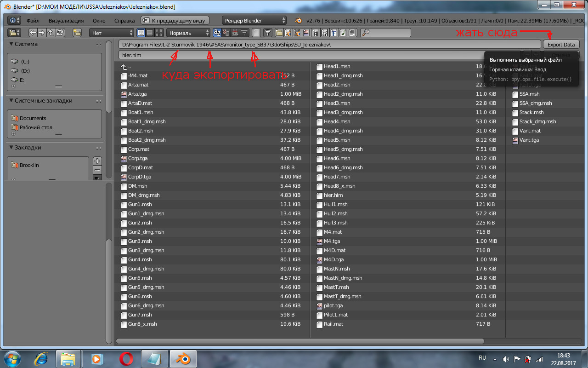Viewport: 588px width, 368px height.
Task: Toggle show sound files filter
Action: (343, 33)
